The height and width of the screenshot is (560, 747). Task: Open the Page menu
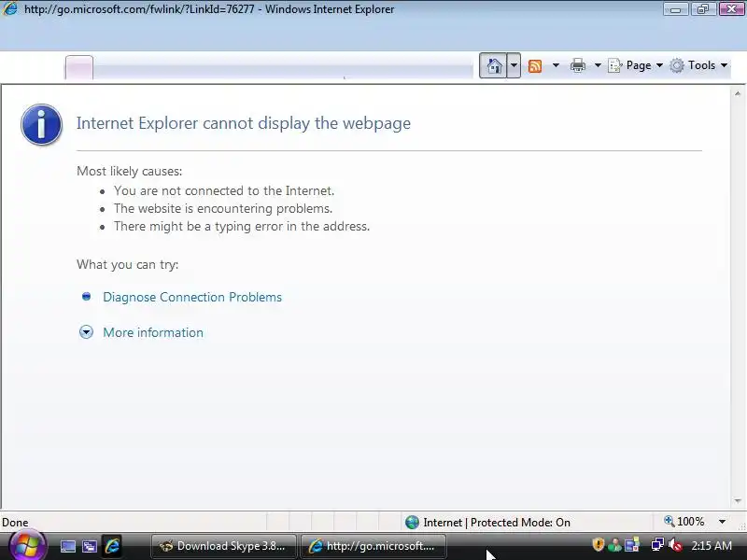pos(636,65)
